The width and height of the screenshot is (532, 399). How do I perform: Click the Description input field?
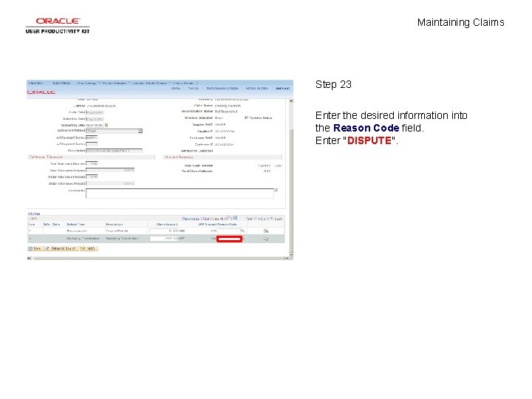click(x=114, y=151)
